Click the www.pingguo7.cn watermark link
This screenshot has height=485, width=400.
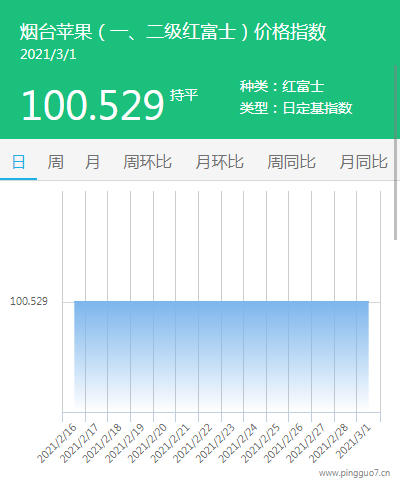click(x=354, y=473)
